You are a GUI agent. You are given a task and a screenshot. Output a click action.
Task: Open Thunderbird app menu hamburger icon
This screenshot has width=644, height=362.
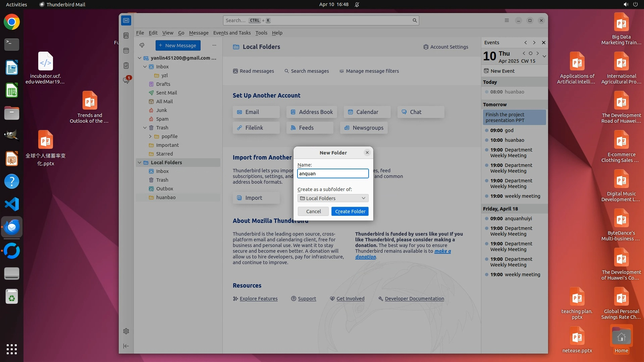[x=506, y=20]
